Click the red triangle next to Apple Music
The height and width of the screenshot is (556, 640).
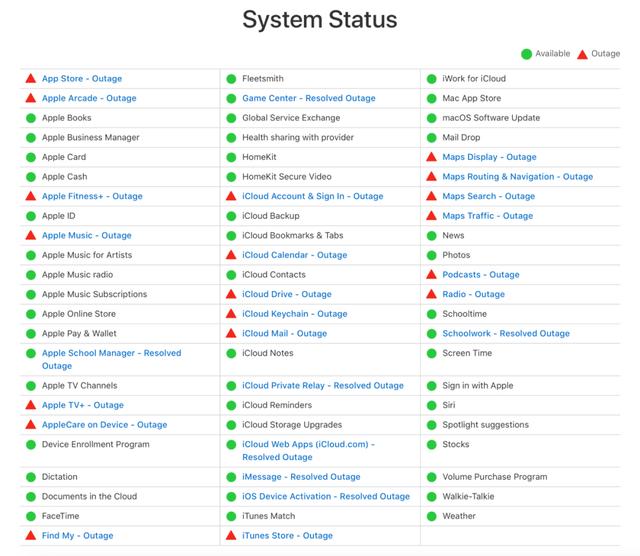(31, 236)
